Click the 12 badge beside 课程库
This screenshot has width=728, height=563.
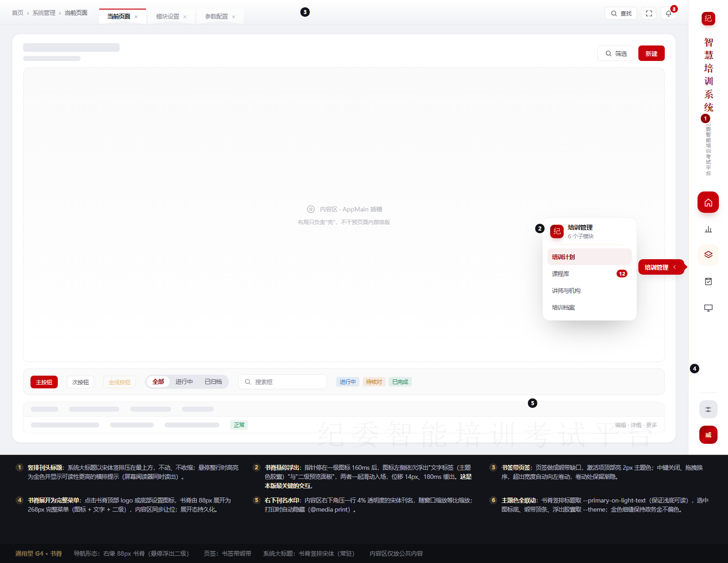click(x=622, y=274)
